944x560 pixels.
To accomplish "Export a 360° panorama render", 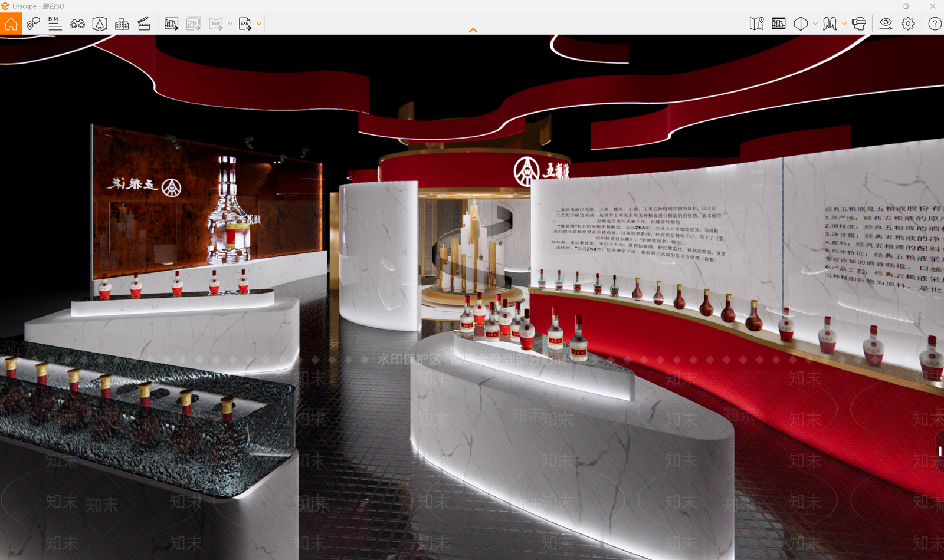I will point(216,24).
